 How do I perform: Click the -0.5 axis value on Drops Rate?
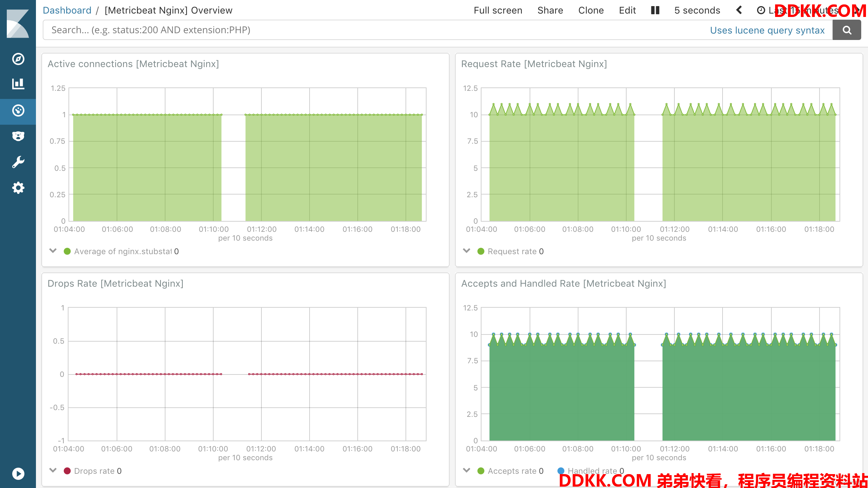(x=57, y=408)
